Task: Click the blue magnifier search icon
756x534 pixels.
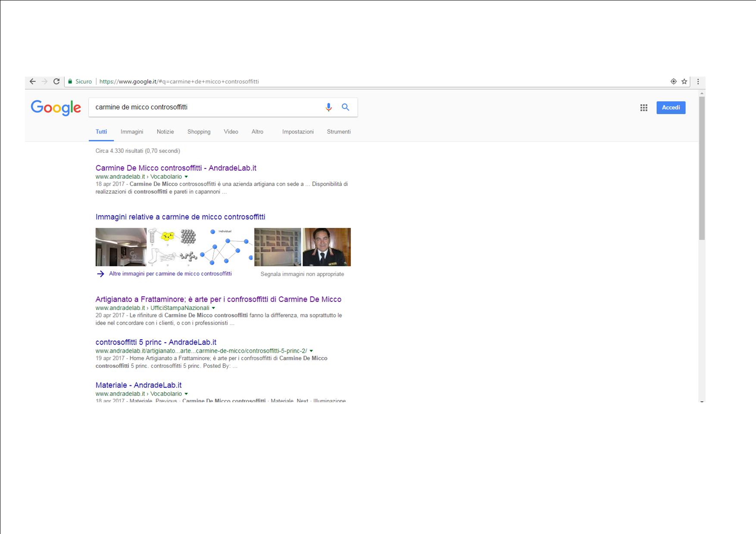Action: pos(346,107)
